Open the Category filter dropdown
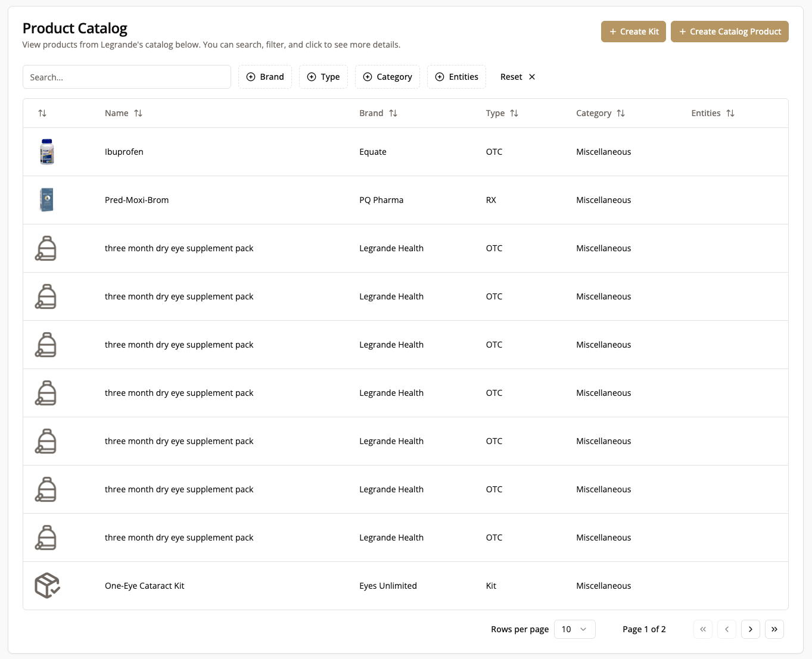The width and height of the screenshot is (812, 659). tap(387, 77)
